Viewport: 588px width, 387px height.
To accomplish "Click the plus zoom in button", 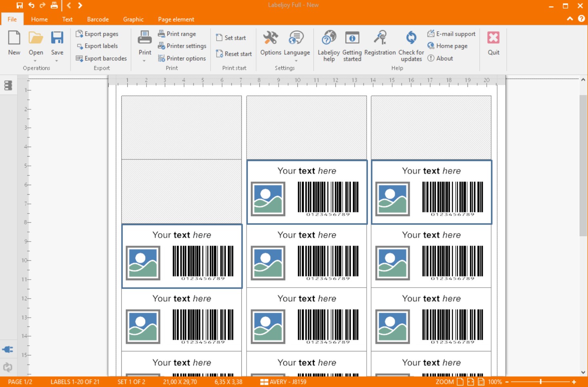I will click(x=574, y=382).
